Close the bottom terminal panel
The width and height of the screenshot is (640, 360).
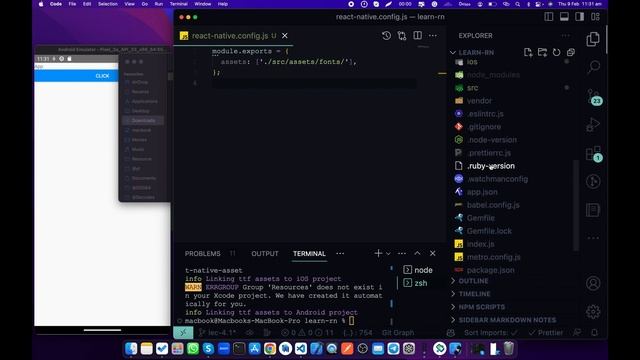pos(433,253)
